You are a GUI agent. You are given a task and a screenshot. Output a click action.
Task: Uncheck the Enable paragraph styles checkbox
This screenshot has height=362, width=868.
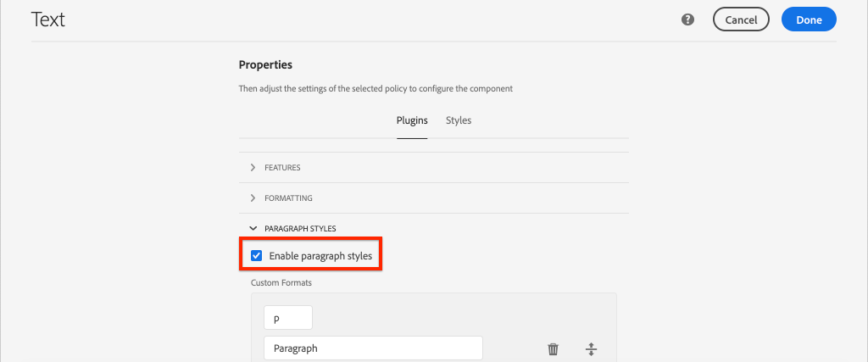257,255
